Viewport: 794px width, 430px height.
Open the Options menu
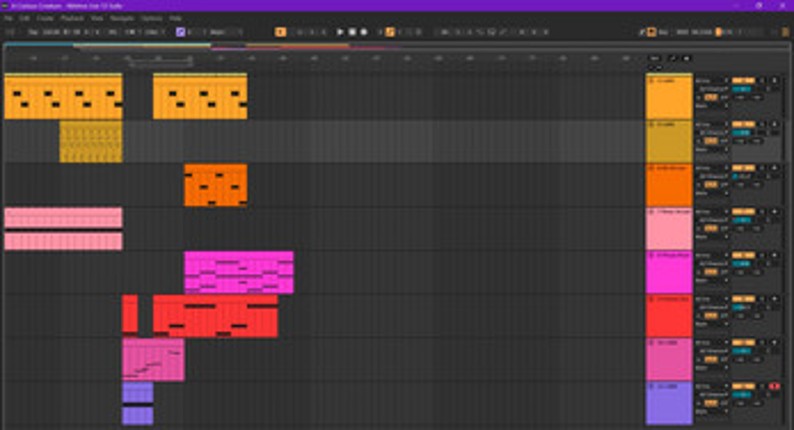(149, 18)
